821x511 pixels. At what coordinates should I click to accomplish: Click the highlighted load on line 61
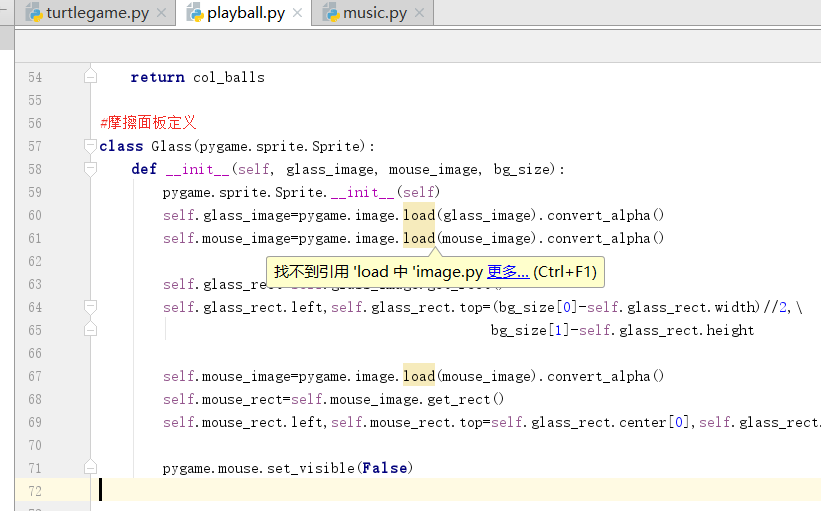419,238
